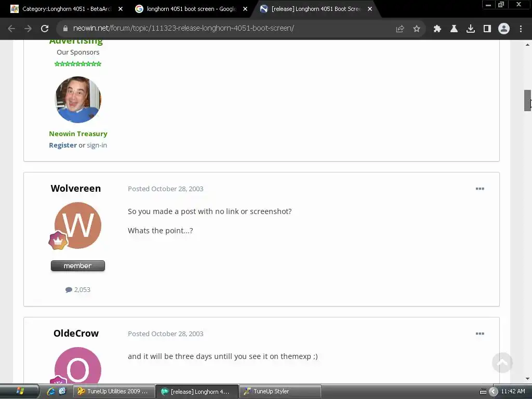The width and height of the screenshot is (532, 399).
Task: Open the Downloads toolbar icon
Action: 471,29
